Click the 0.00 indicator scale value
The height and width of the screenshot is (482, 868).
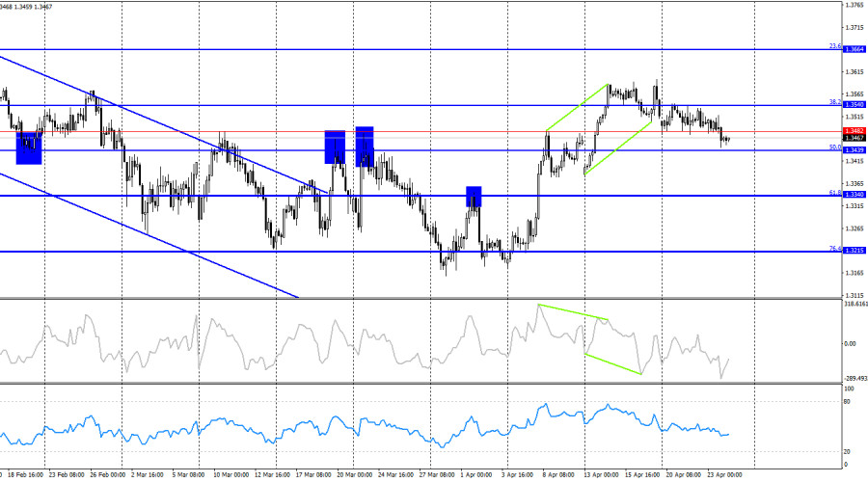point(850,343)
